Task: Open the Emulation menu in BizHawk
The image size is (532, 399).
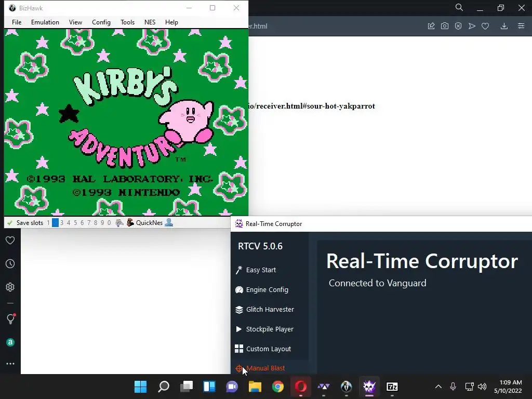Action: pos(45,22)
